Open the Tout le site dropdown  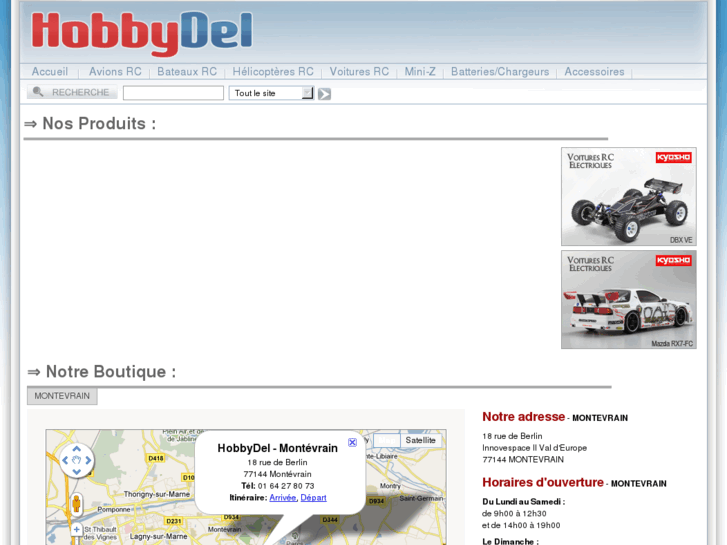pos(271,93)
